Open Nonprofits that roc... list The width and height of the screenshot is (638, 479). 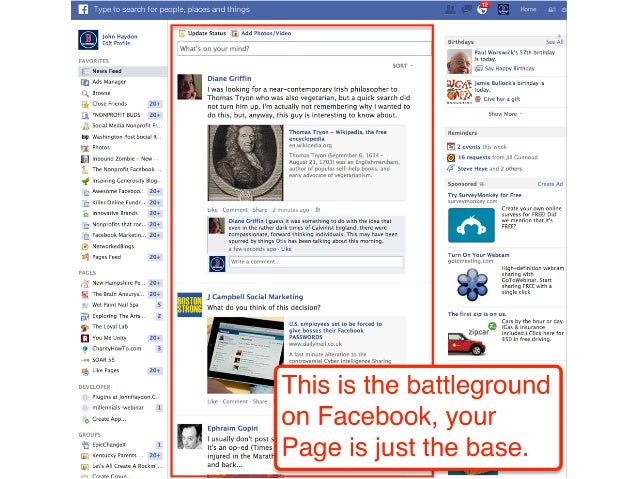point(118,224)
